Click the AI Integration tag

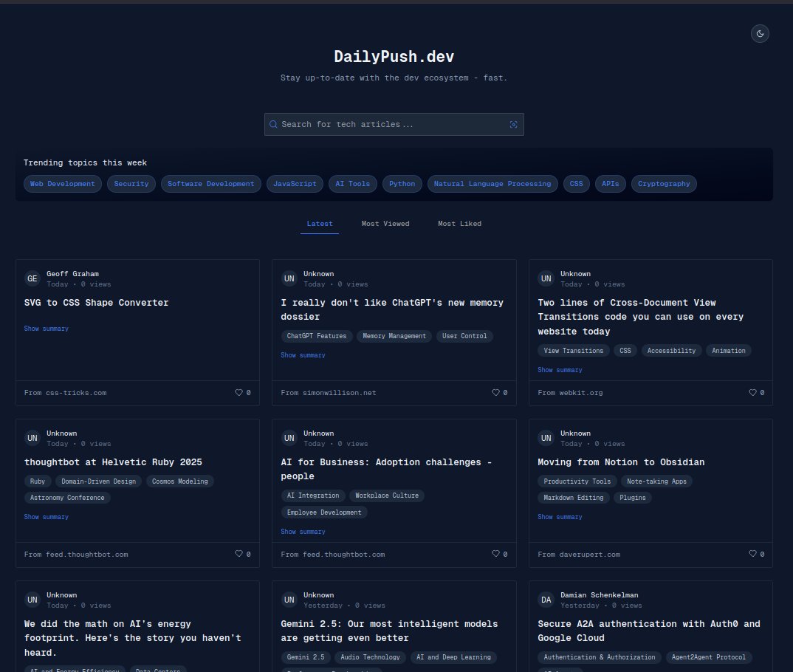[313, 496]
